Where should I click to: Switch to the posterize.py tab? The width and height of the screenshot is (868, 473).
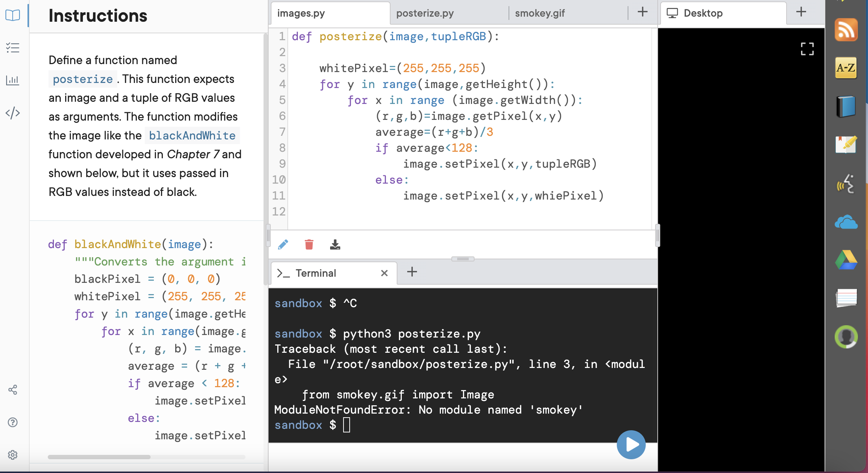425,13
